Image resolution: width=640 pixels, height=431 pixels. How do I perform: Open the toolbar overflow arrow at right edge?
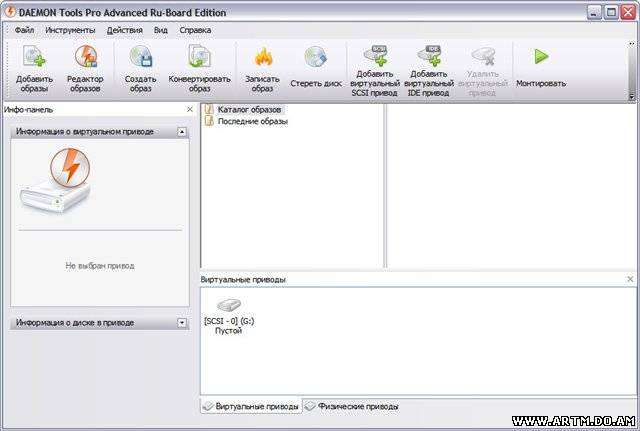(631, 97)
